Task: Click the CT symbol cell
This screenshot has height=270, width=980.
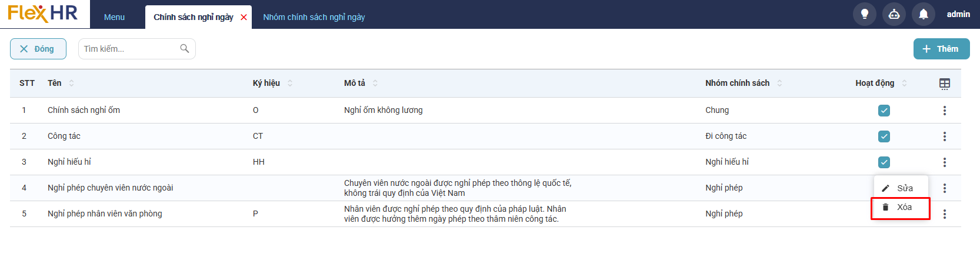Action: (x=258, y=136)
